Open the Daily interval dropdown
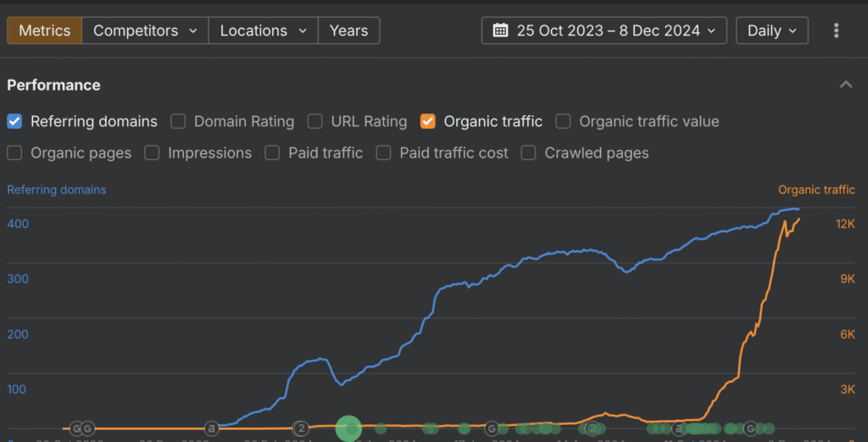The width and height of the screenshot is (868, 442). click(771, 30)
